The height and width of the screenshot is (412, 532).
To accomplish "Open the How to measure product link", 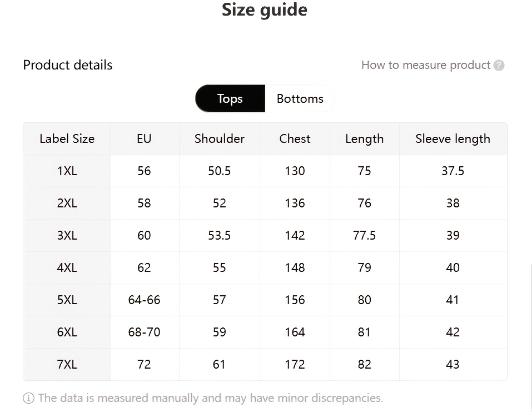I will pos(426,65).
